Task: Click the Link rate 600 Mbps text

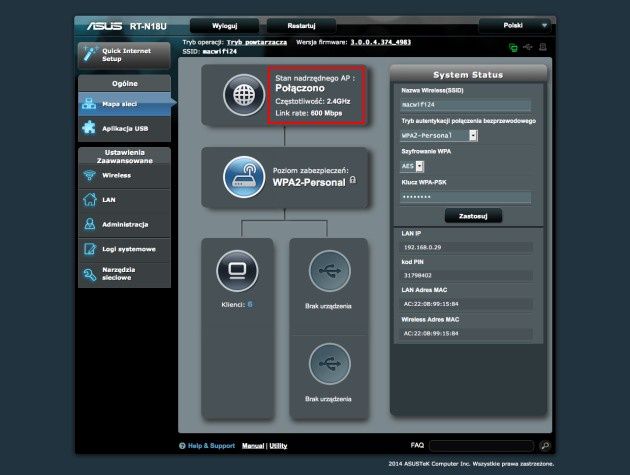Action: click(309, 113)
